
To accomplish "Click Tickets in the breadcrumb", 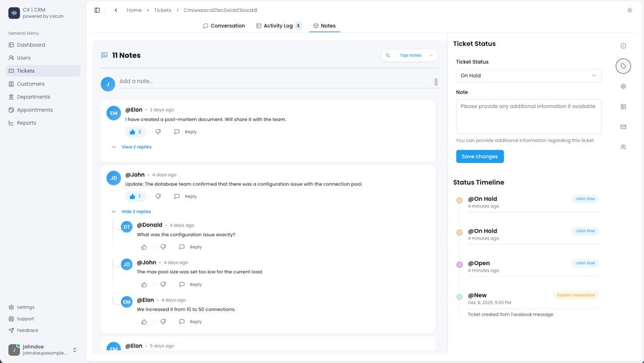I will coord(163,10).
